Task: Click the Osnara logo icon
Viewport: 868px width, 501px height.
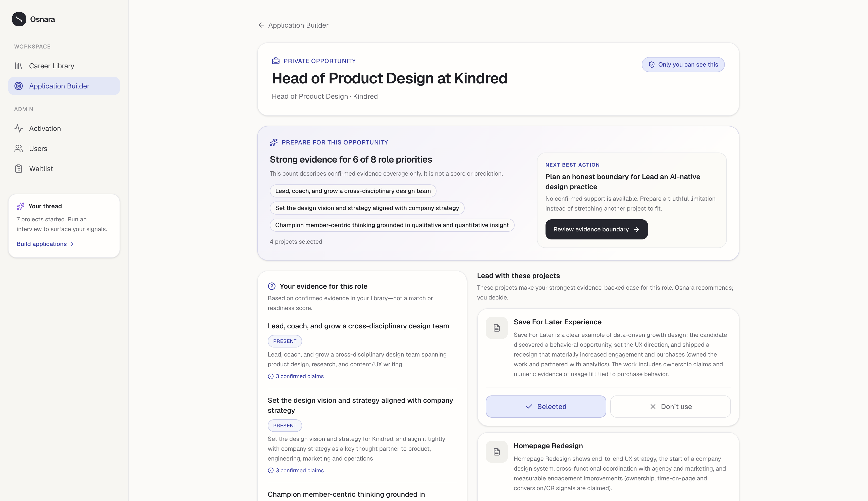Action: pos(19,19)
